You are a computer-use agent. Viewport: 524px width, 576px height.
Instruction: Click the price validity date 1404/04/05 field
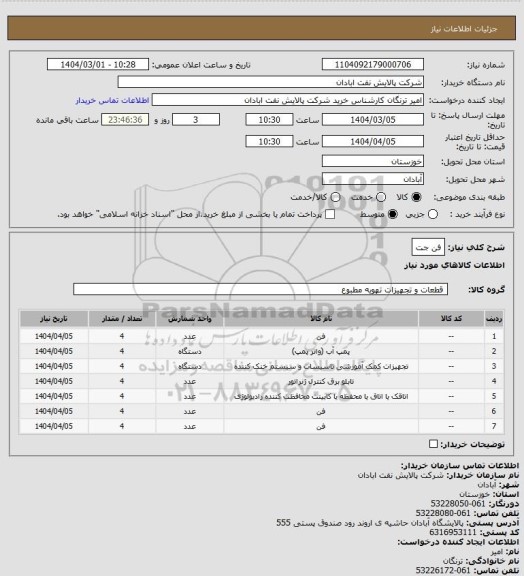point(373,141)
